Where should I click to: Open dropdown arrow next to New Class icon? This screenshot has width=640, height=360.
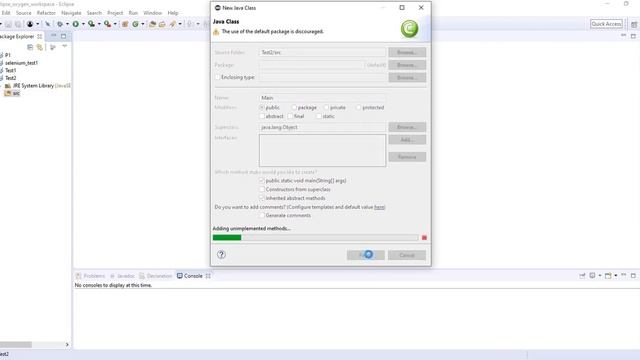[143, 24]
